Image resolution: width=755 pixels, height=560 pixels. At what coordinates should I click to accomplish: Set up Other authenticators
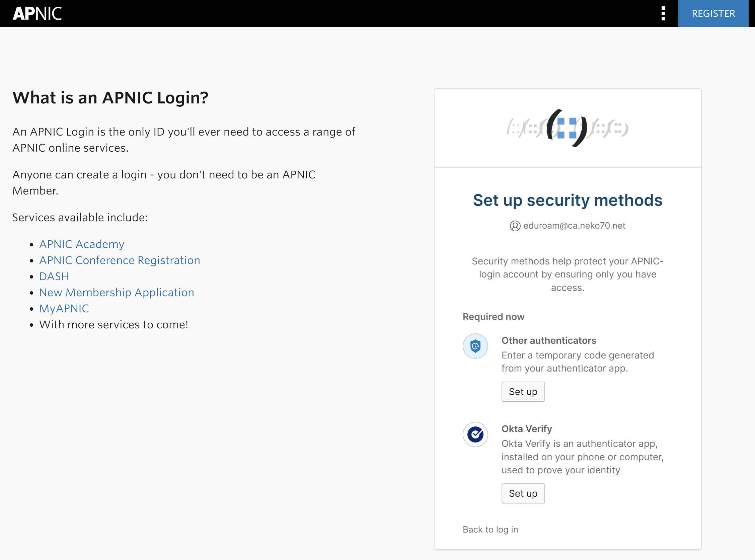[523, 392]
